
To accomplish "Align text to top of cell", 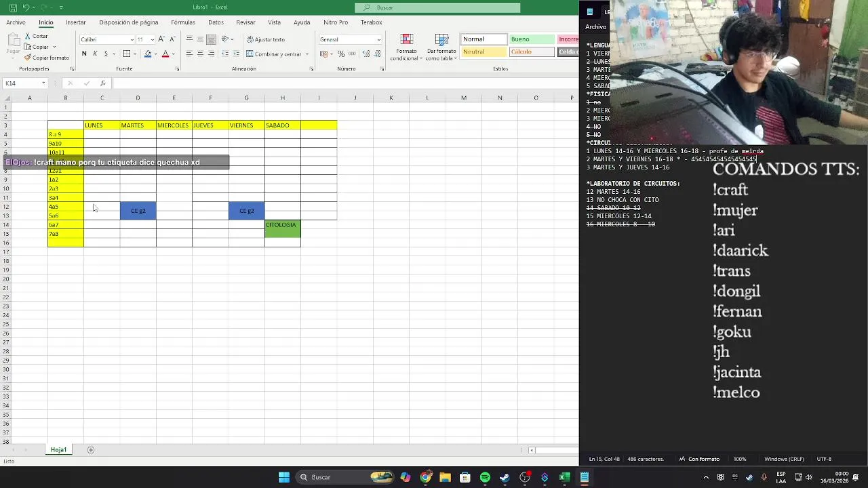I will point(189,39).
